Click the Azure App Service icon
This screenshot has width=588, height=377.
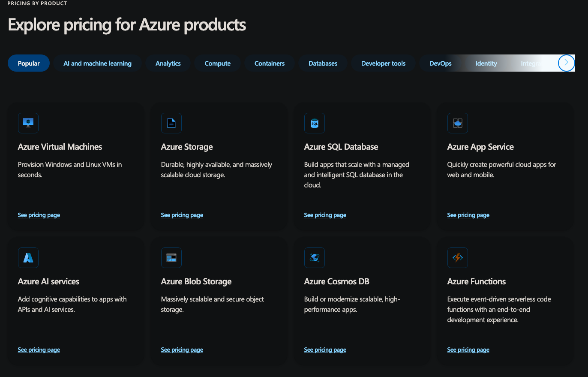click(457, 123)
